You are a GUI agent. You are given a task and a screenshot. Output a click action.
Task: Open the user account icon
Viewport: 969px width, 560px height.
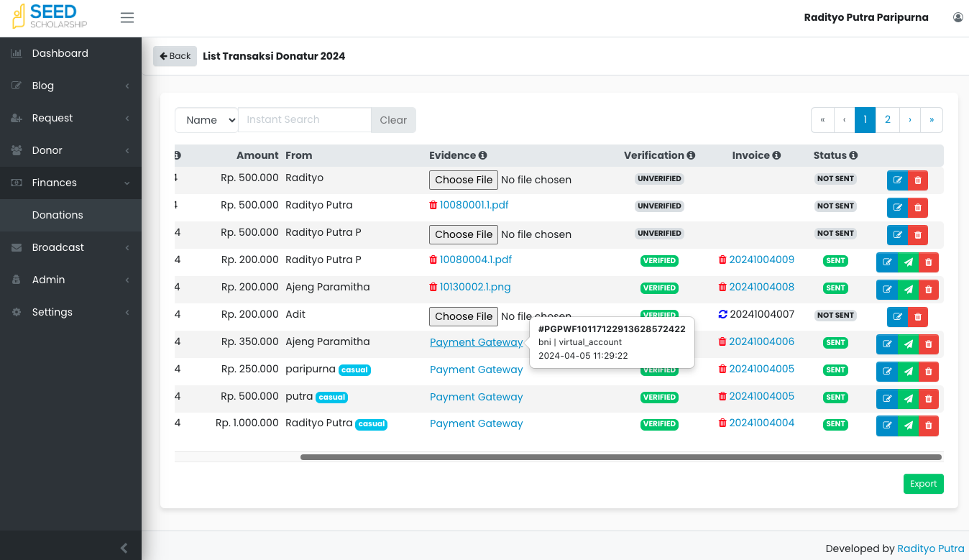[958, 17]
